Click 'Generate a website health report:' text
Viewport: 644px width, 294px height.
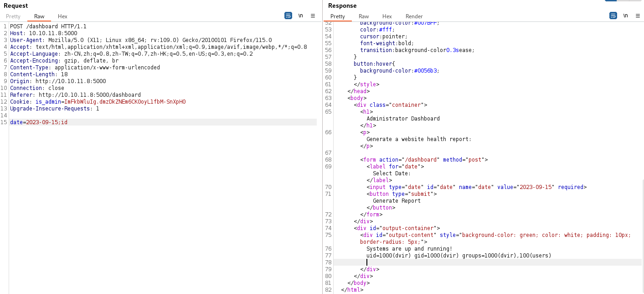coord(419,139)
